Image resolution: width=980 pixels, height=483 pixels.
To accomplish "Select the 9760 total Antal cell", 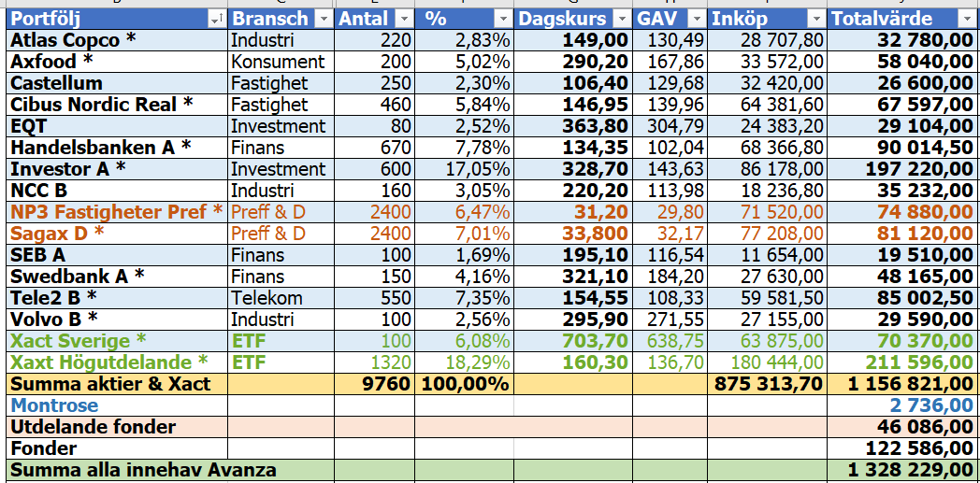I will (374, 384).
